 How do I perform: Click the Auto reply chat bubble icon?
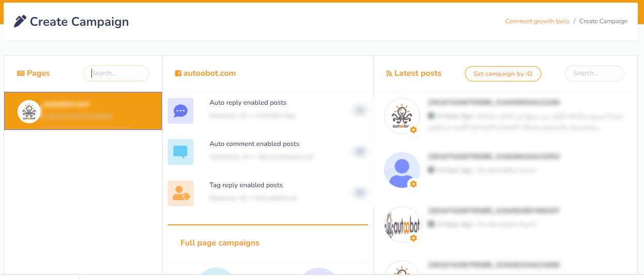[181, 111]
